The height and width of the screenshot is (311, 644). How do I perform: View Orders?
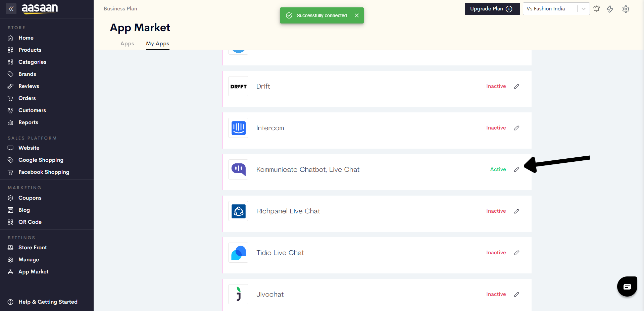(x=27, y=98)
